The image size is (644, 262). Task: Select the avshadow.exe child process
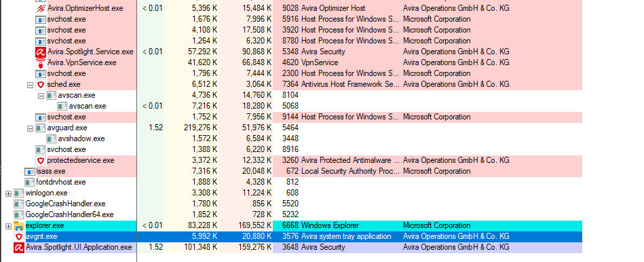click(81, 138)
